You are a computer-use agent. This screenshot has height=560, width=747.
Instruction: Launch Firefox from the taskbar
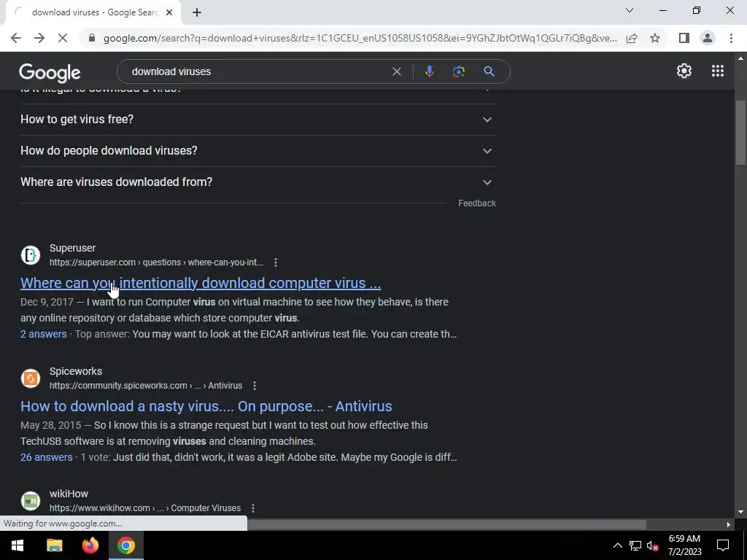[x=90, y=545]
